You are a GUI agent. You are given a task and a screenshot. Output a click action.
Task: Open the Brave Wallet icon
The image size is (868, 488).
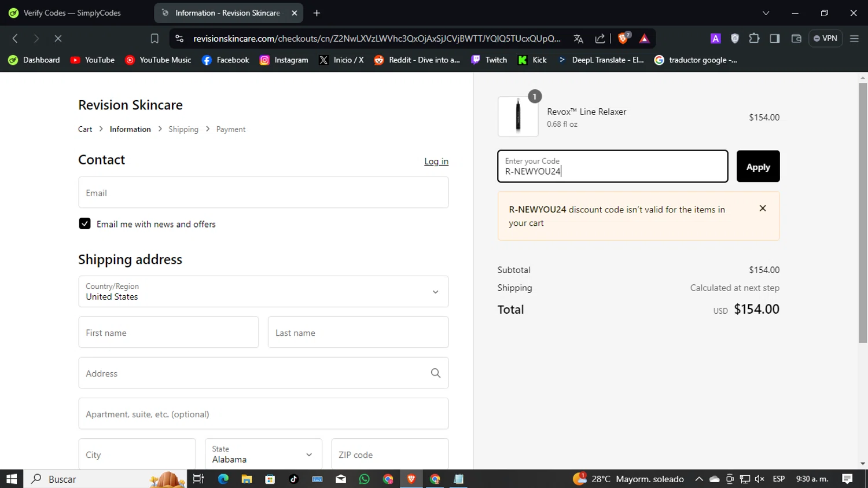click(x=796, y=39)
